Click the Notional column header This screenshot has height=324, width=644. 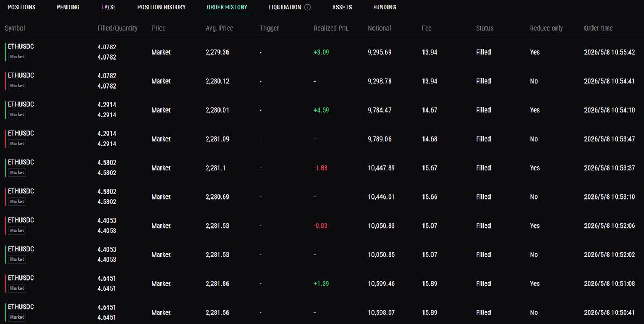point(379,28)
